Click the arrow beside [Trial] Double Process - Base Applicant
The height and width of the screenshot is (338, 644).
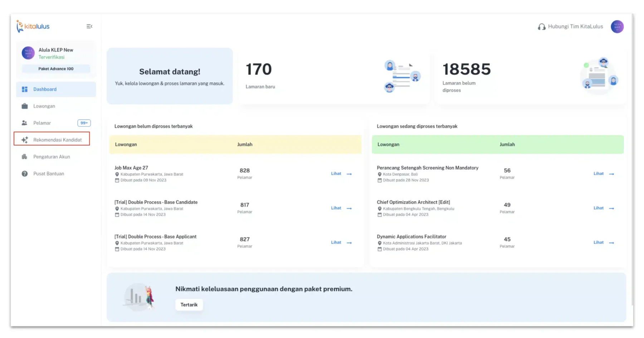tap(349, 243)
